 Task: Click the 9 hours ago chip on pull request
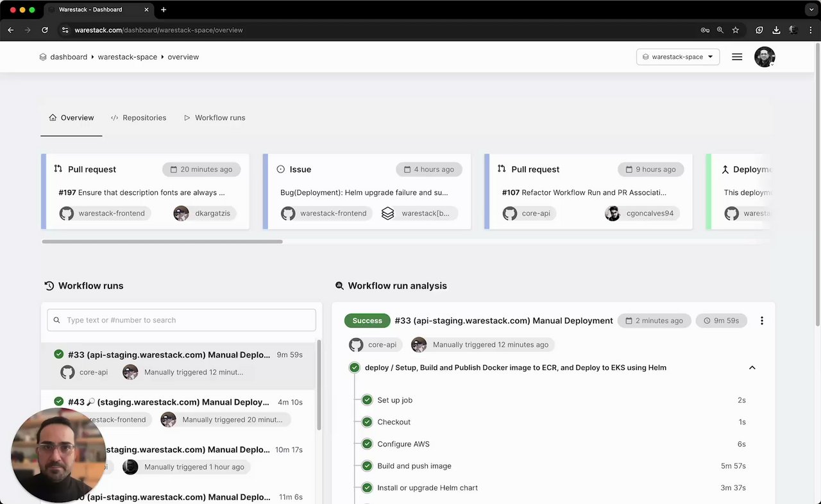[650, 169]
